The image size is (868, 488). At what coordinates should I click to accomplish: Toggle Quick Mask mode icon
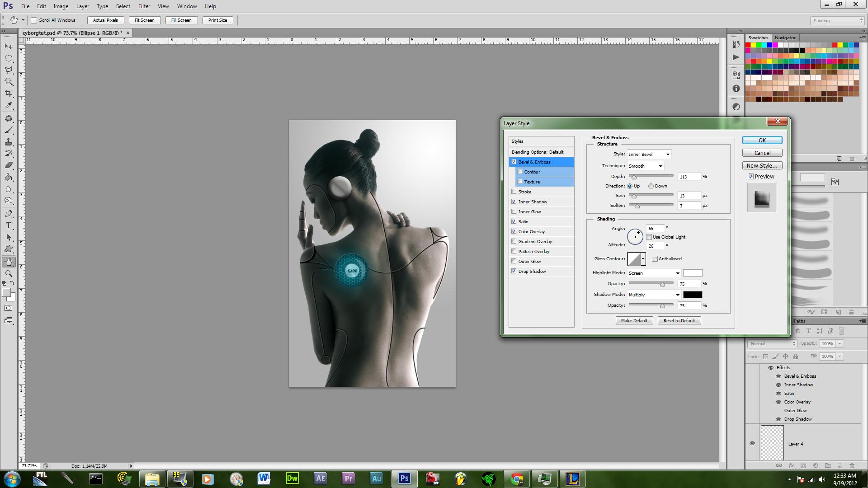pos(9,308)
